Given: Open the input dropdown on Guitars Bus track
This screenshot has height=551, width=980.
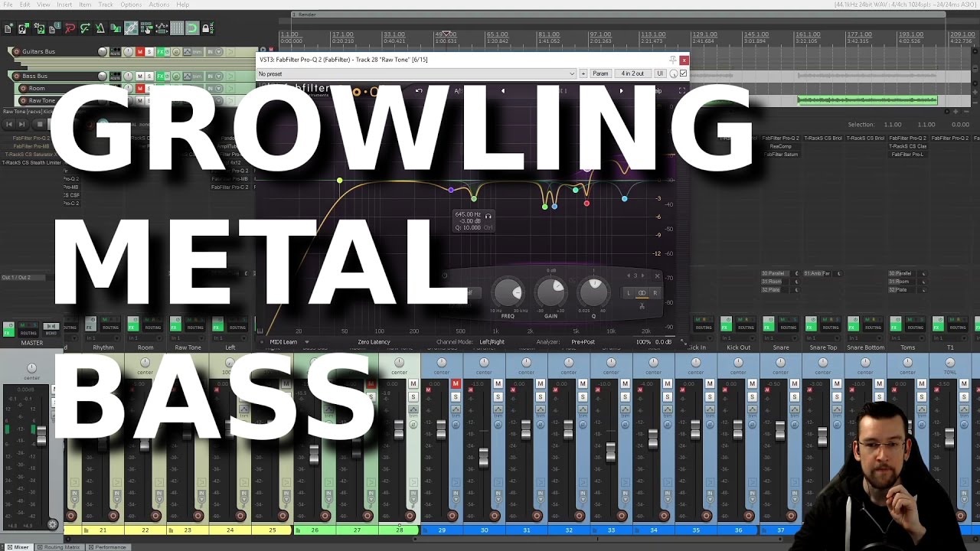Looking at the screenshot, I should [x=219, y=52].
